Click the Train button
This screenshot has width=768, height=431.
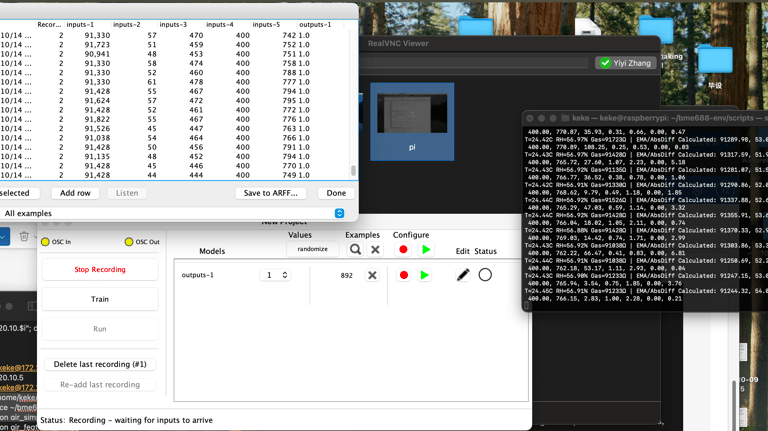tap(100, 299)
